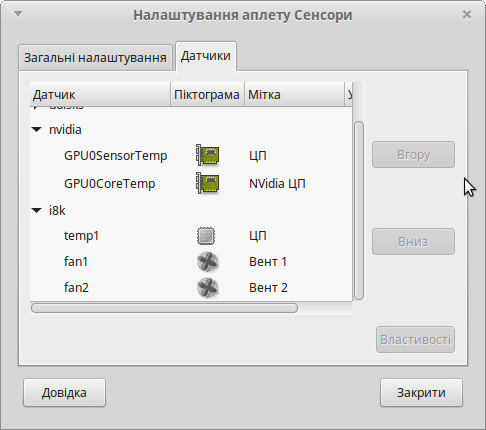Click the horizontal scrollbar under sensor list
486x430 pixels.
(164, 308)
